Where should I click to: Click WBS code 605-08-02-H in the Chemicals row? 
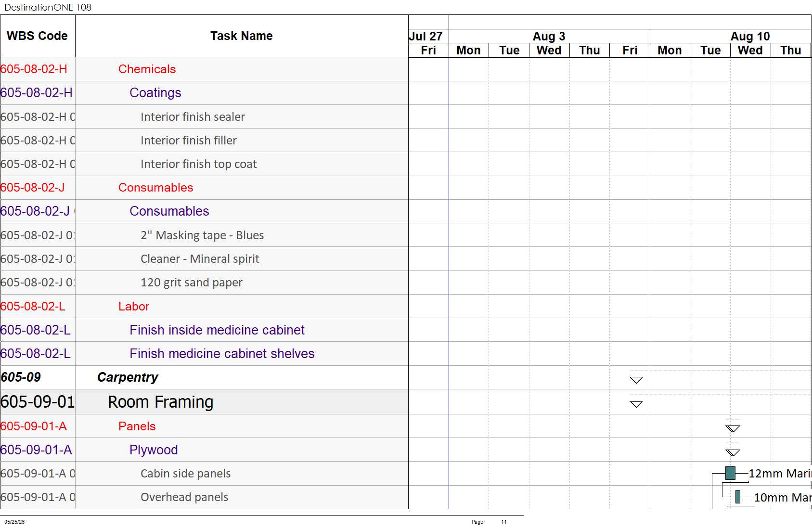(34, 69)
